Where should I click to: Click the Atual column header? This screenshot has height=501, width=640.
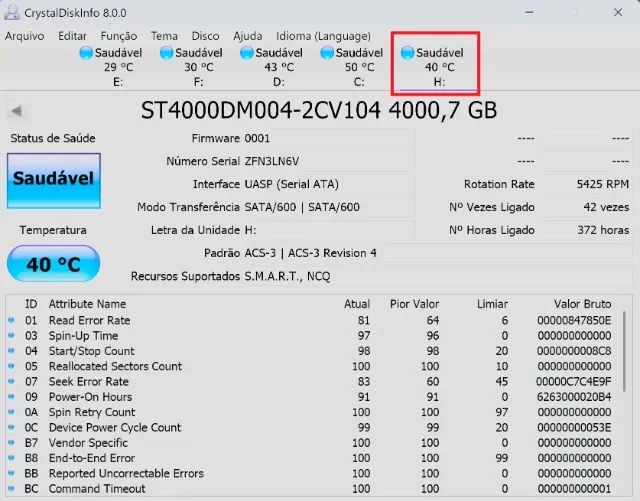[x=357, y=304]
